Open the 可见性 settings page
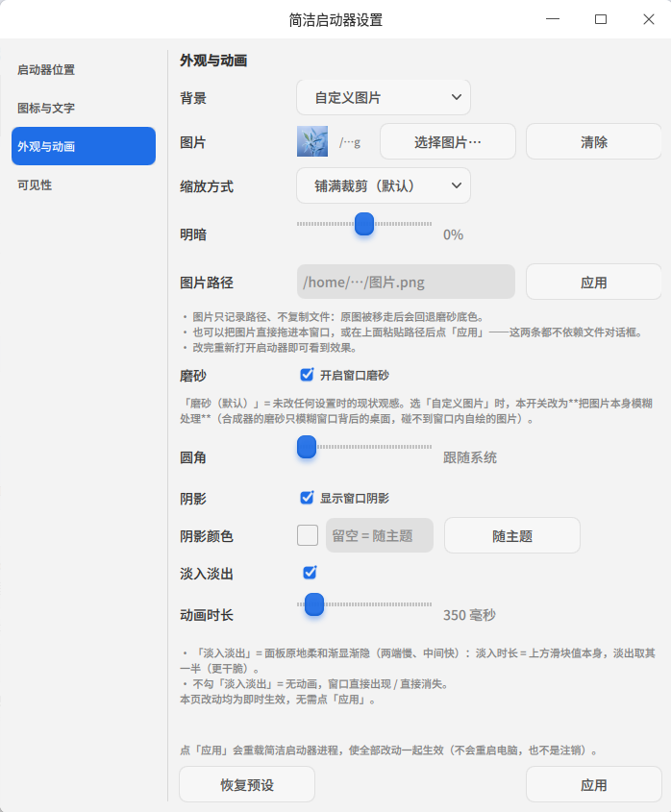The width and height of the screenshot is (671, 812). coord(84,185)
